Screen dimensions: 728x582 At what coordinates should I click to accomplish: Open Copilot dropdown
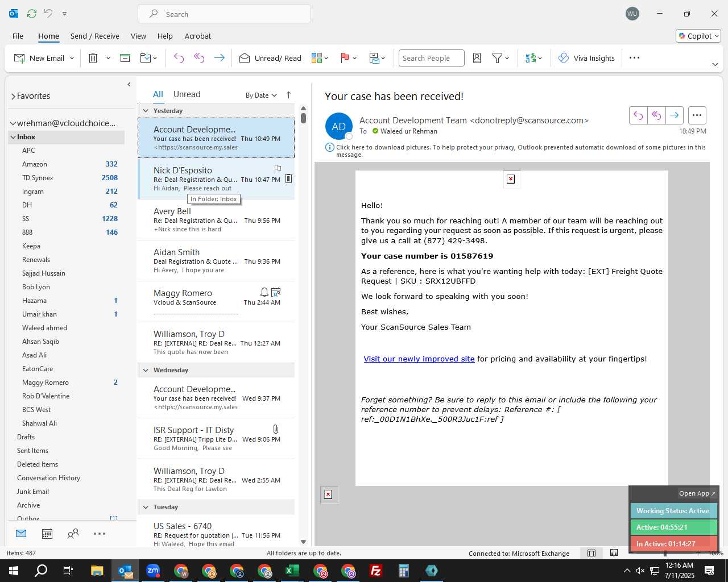click(x=698, y=36)
